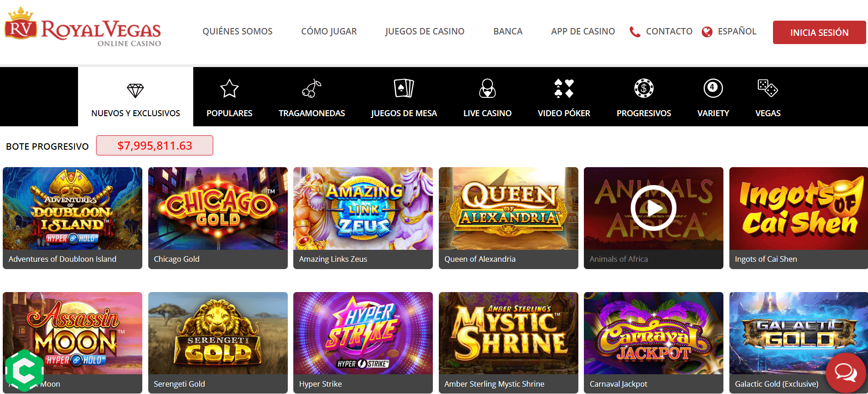The height and width of the screenshot is (394, 868).
Task: Click the diamond icon for Nuevos y Exclusivos
Action: pos(135,90)
